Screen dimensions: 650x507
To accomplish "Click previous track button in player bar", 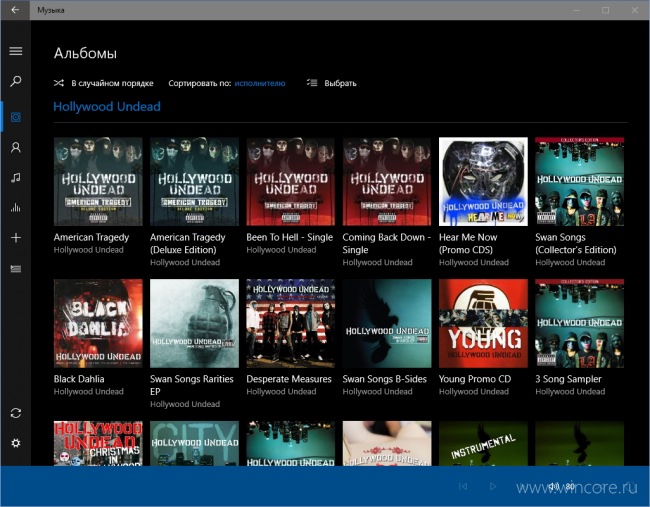I will click(463, 486).
